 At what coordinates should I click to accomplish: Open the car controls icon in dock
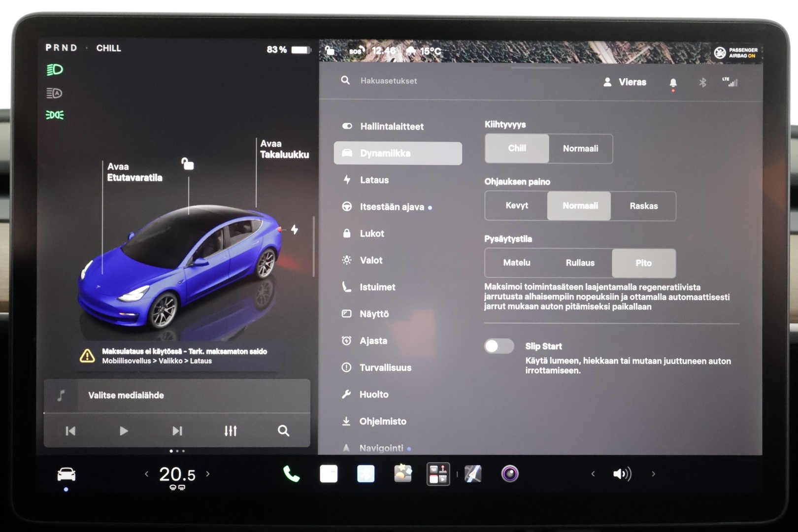click(66, 474)
